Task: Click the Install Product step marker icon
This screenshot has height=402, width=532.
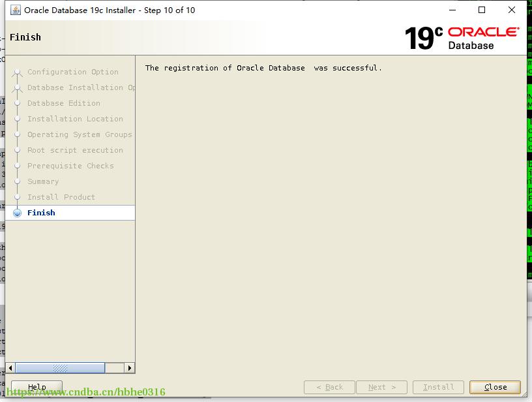Action: 18,197
